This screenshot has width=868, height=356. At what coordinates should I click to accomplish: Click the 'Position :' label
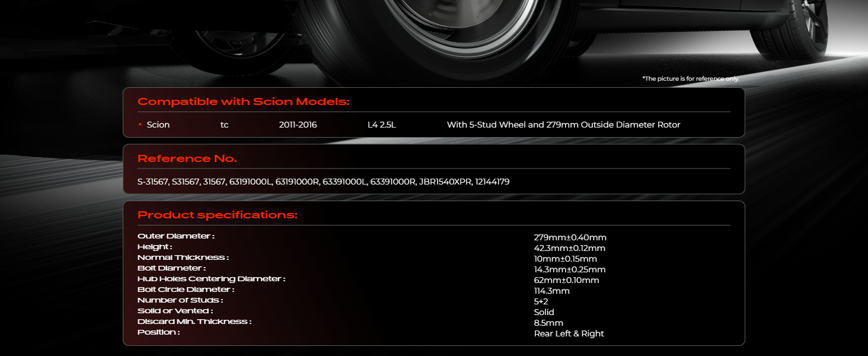coord(159,332)
